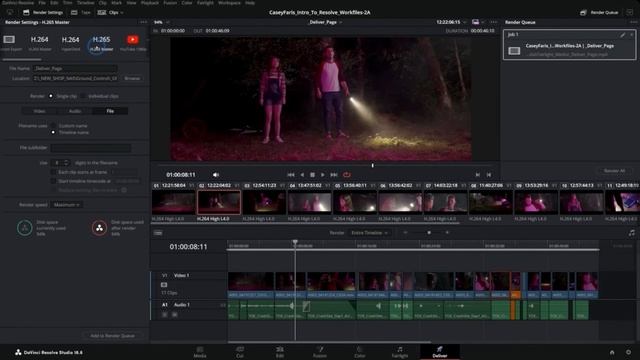Edit Job 1 with the pencil icon

click(x=622, y=35)
